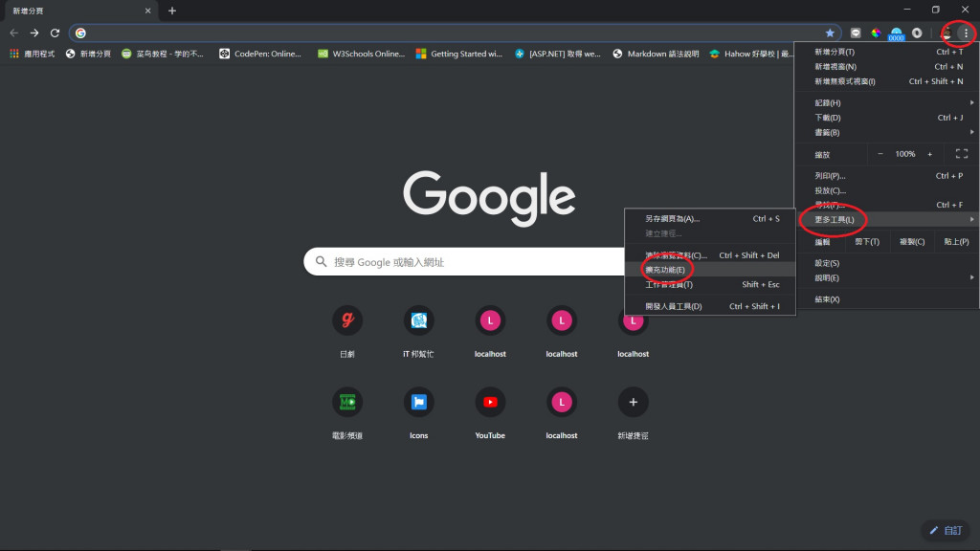The height and width of the screenshot is (551, 980).
Task: Reload the current page
Action: click(55, 33)
